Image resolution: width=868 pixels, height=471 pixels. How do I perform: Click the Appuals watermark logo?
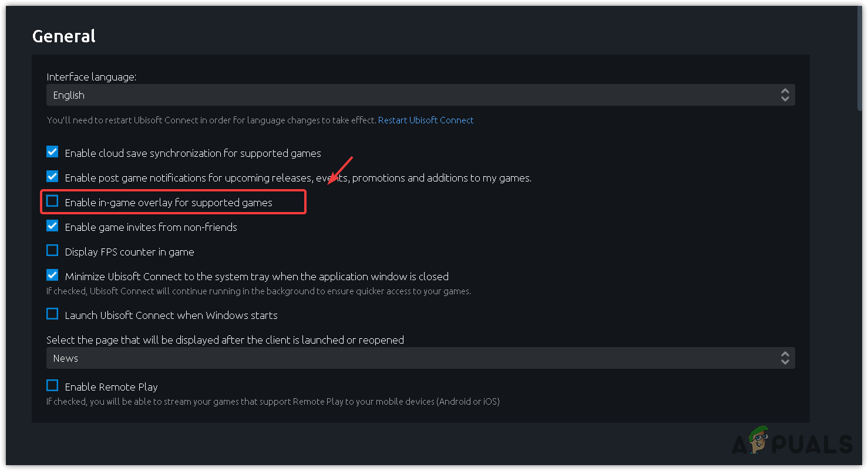(792, 443)
